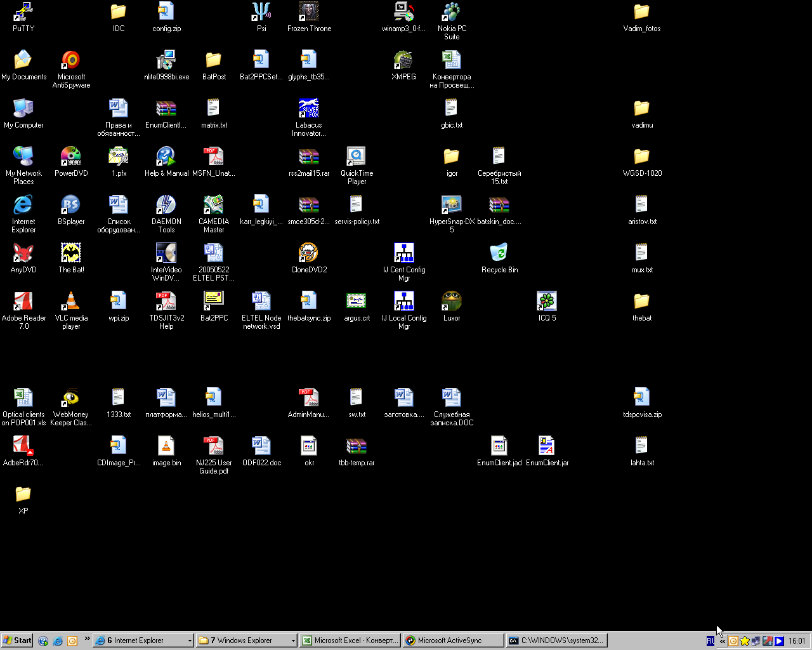Open the PuTTY desktop shortcut
The height and width of the screenshot is (650, 812).
(23, 12)
